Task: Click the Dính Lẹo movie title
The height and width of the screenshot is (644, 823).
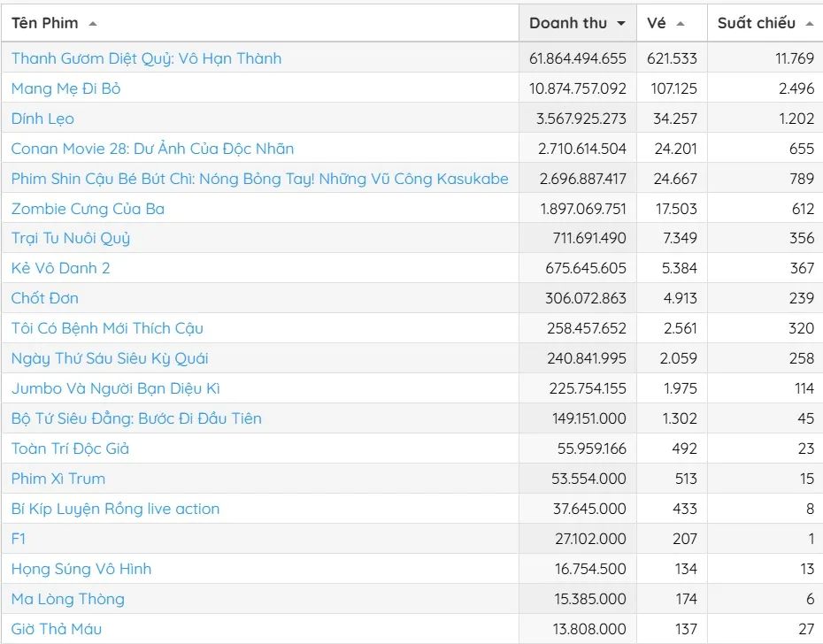Action: tap(42, 119)
